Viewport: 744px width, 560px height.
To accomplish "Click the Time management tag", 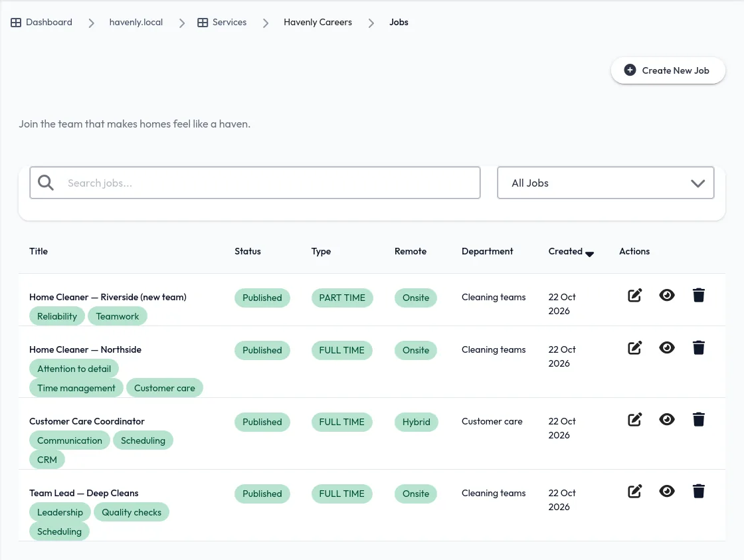I will coord(76,388).
